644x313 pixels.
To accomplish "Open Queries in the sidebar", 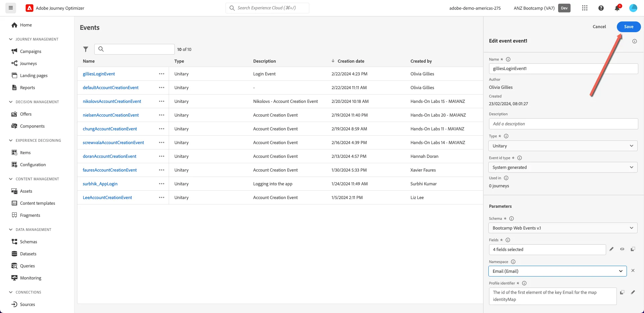I will 27,266.
